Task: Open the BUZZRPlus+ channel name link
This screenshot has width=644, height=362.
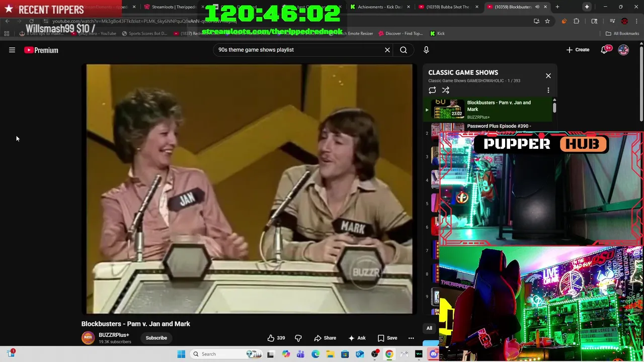Action: [x=114, y=335]
